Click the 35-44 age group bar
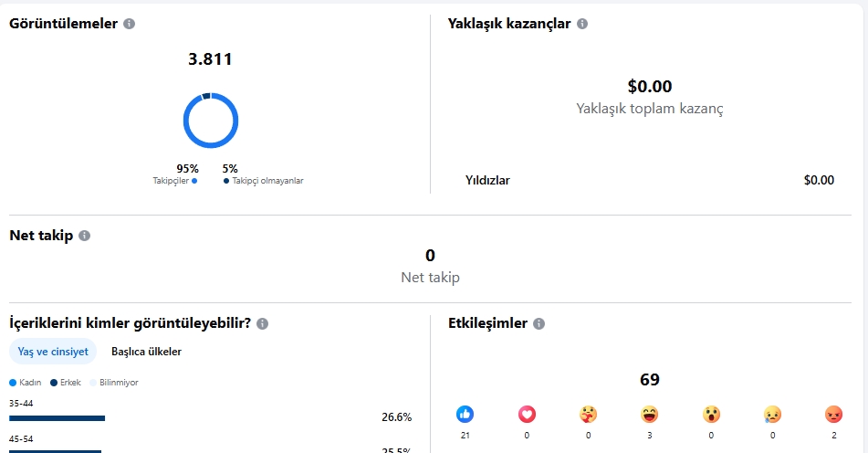The image size is (868, 453). click(x=57, y=418)
